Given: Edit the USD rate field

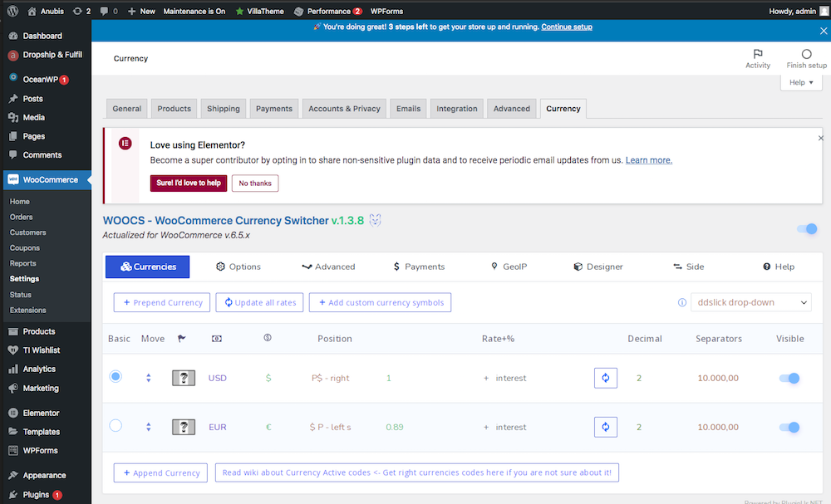Looking at the screenshot, I should coord(388,378).
